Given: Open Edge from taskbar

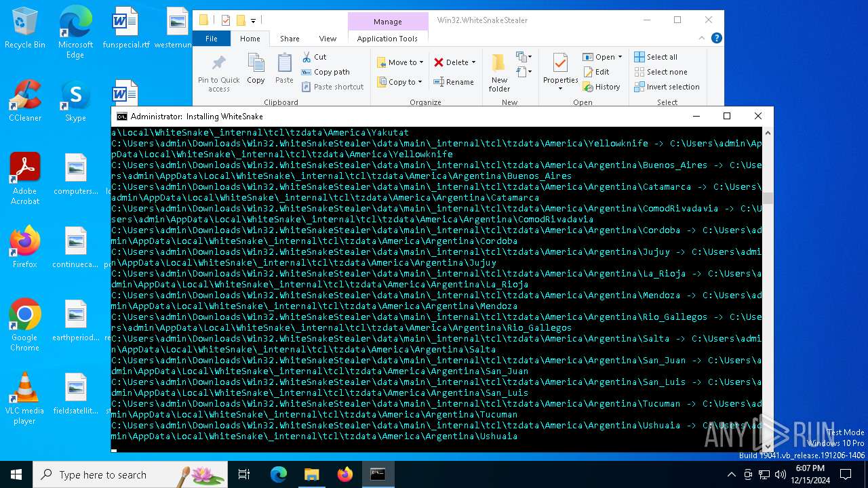Looking at the screenshot, I should 279,474.
